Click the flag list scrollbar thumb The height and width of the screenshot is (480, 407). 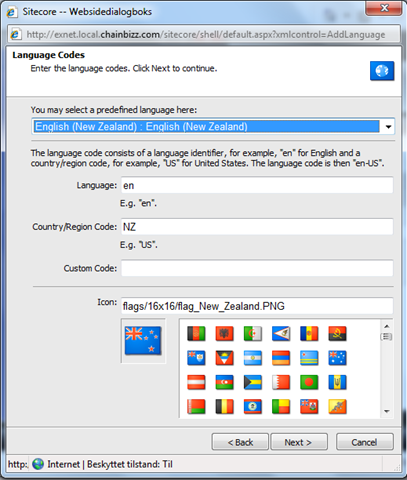(387, 337)
